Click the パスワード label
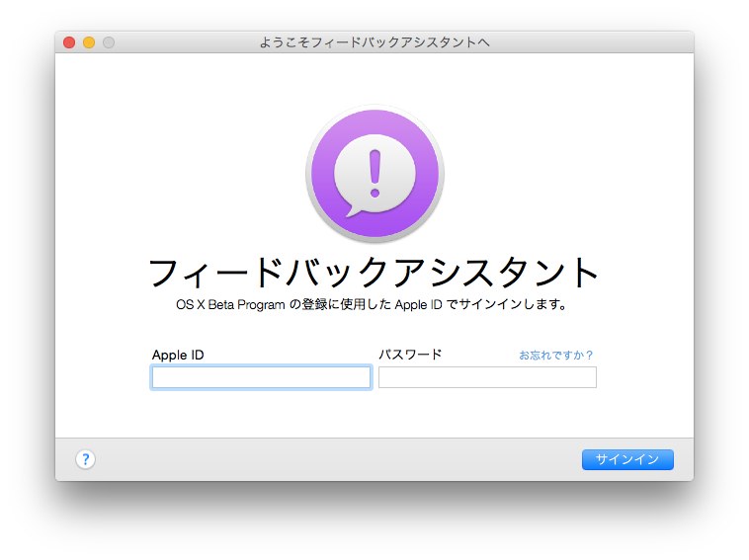The width and height of the screenshot is (749, 560). (410, 355)
